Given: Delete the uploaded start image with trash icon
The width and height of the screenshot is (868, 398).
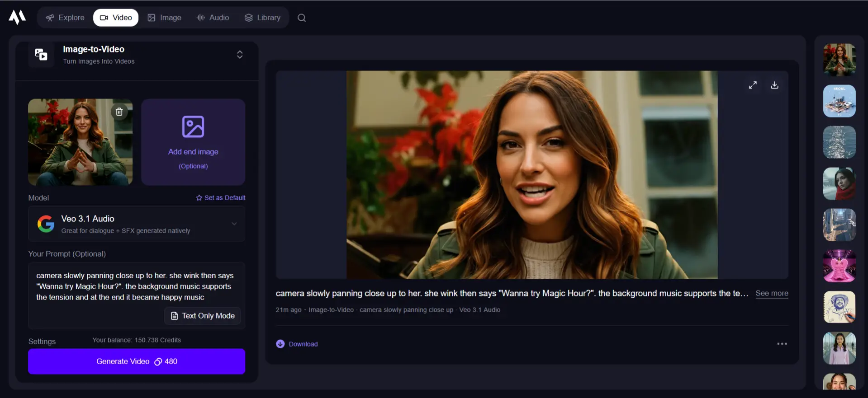Looking at the screenshot, I should point(119,112).
